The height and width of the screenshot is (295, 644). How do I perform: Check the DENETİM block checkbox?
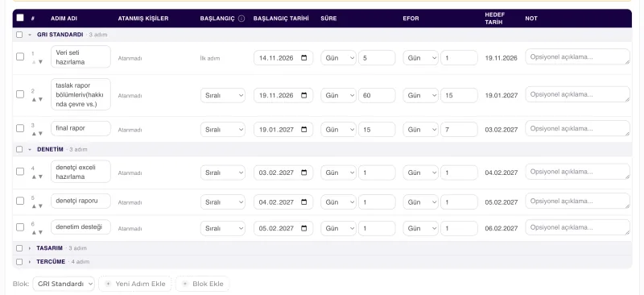[19, 149]
